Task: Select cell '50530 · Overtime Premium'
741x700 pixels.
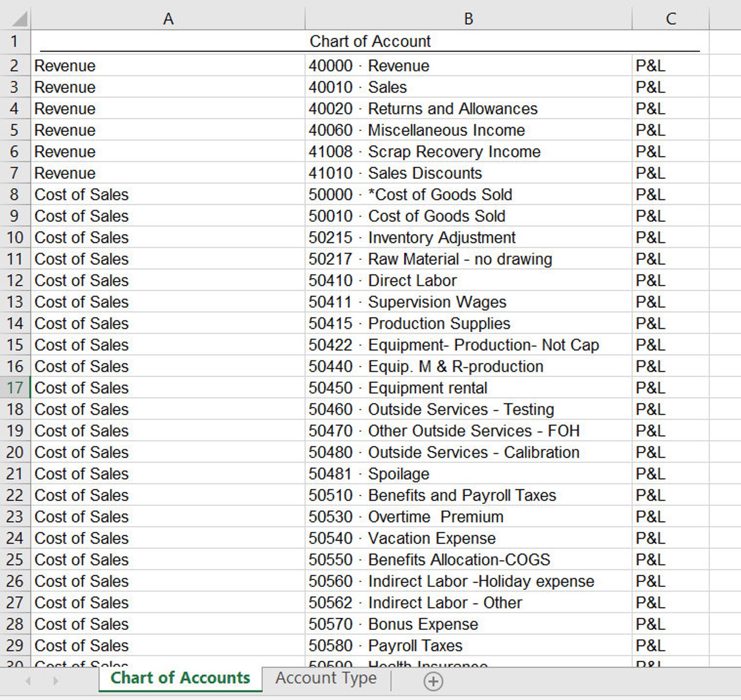Action: [x=468, y=516]
